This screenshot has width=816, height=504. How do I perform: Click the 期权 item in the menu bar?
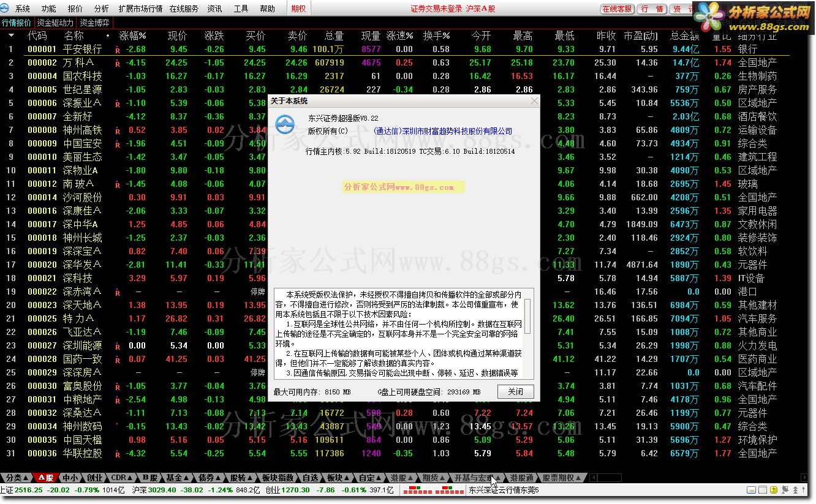tap(298, 9)
